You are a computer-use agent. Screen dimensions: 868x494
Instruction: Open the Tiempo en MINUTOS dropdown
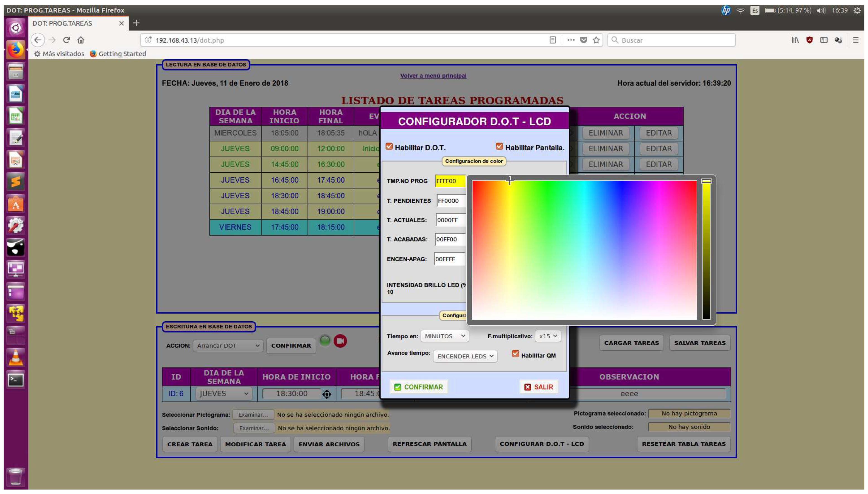coord(445,336)
